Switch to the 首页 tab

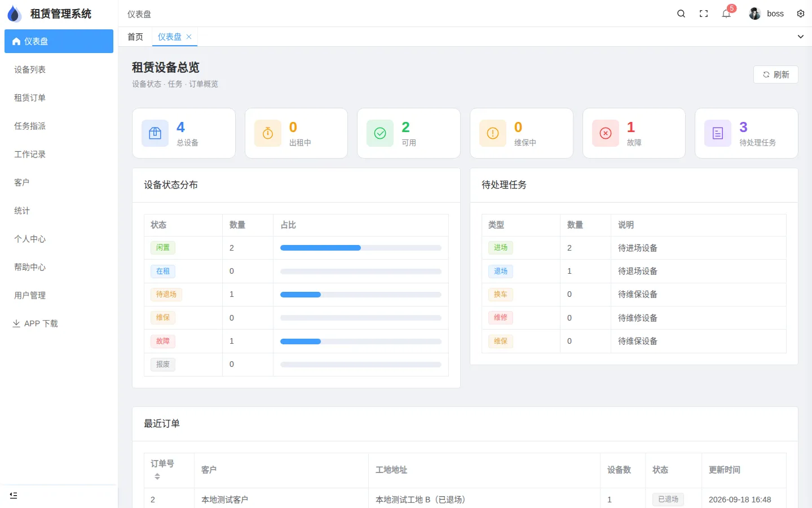pyautogui.click(x=135, y=37)
